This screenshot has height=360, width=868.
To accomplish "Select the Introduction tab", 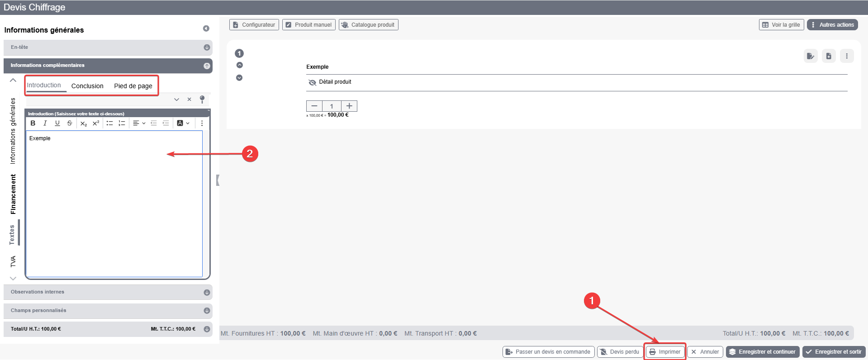I will tap(44, 85).
